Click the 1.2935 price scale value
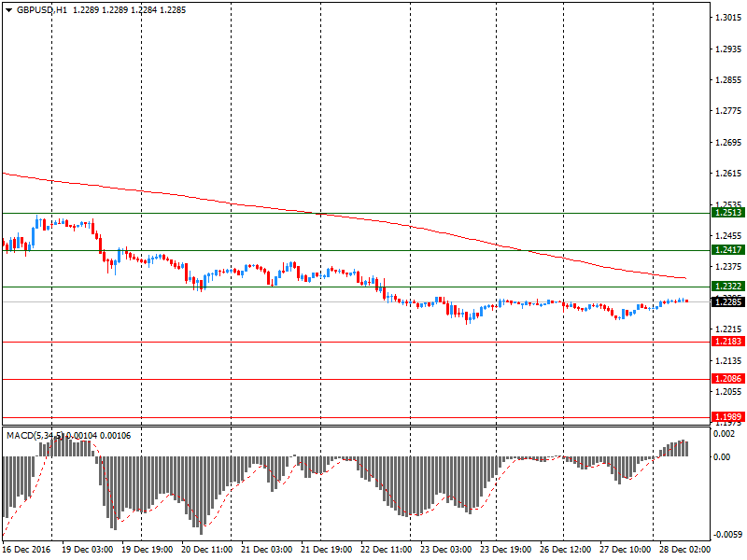747x560 pixels. [728, 49]
